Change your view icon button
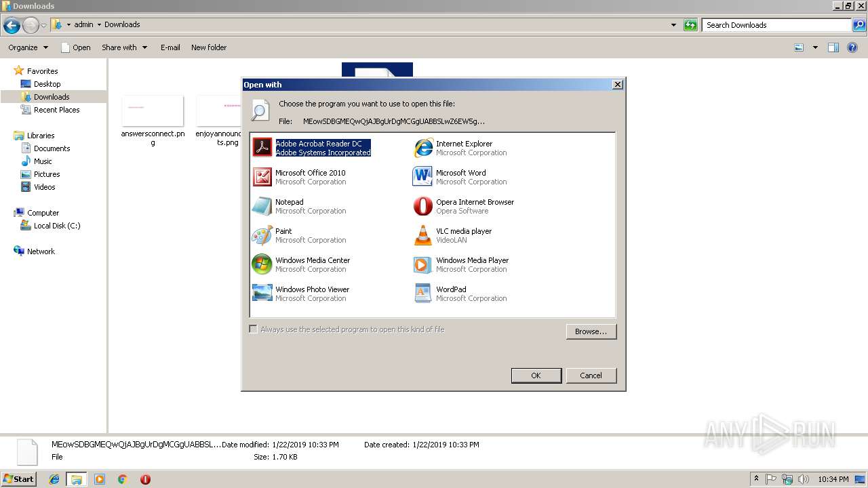The width and height of the screenshot is (868, 488). tap(800, 47)
